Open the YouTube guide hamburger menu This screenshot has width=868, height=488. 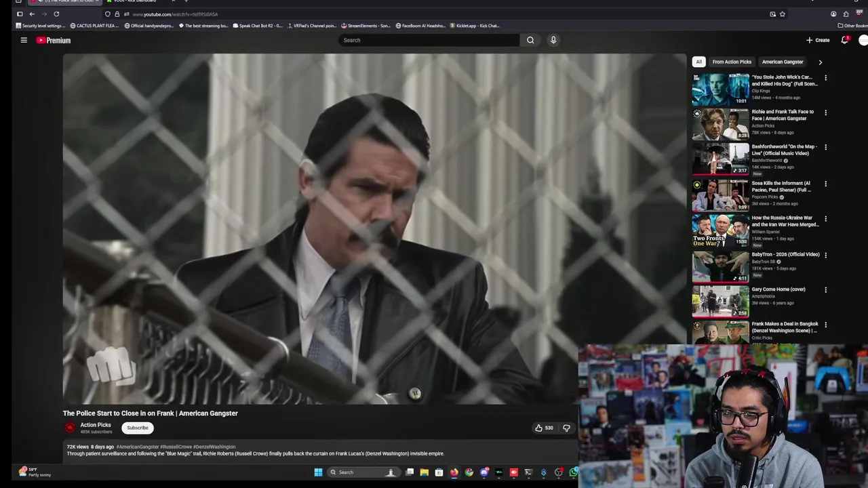tap(24, 40)
